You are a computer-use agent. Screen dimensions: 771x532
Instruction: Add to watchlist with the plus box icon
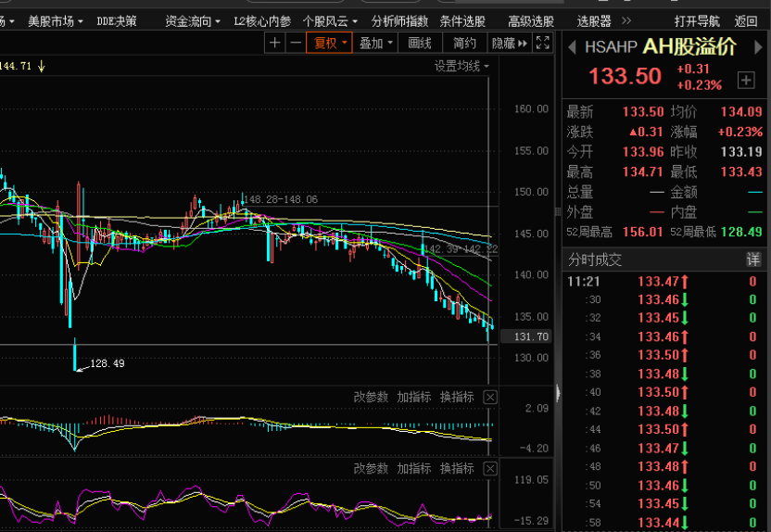click(x=746, y=80)
